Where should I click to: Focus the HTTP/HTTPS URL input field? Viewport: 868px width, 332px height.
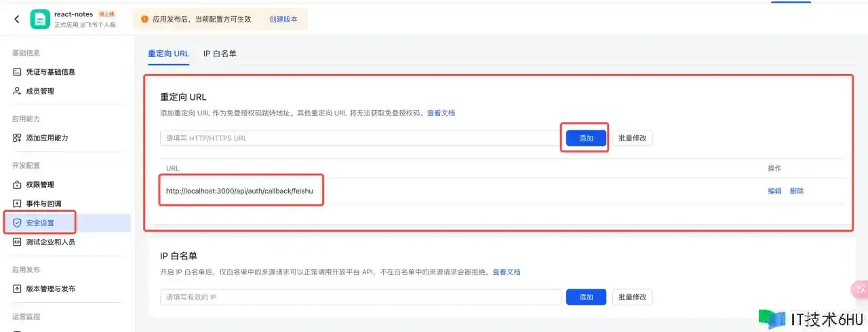point(360,138)
